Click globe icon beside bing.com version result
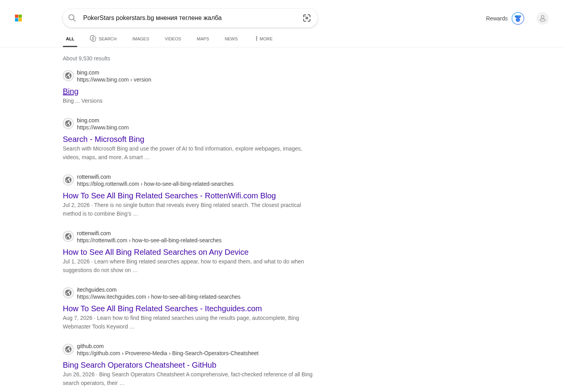The height and width of the screenshot is (392, 565). (x=68, y=76)
